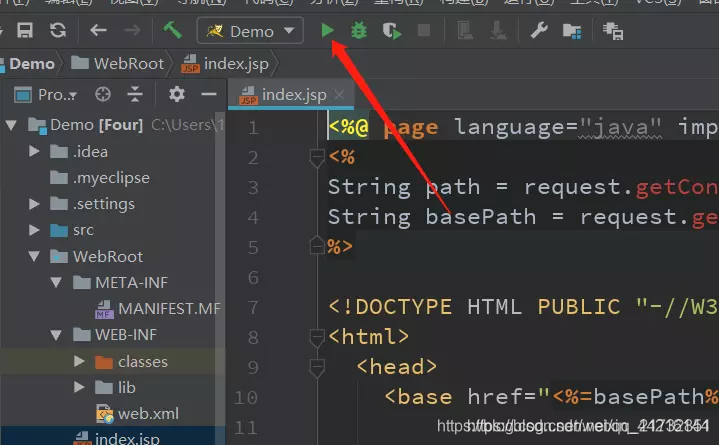Select the src folder row
719x445 pixels.
[112, 230]
